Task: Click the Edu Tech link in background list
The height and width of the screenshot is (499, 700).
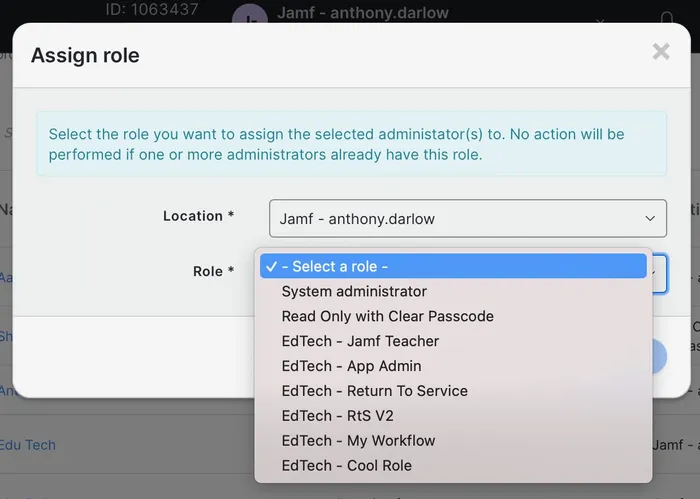Action: [x=28, y=445]
